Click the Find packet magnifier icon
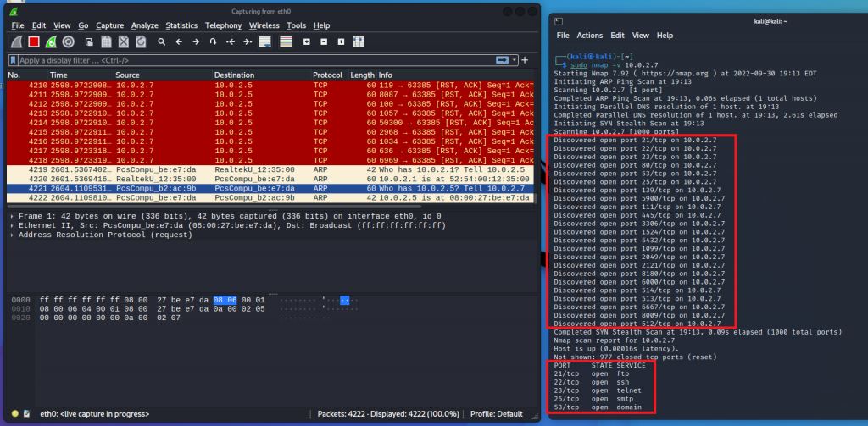Screen dimensions: 868x426 tap(162, 41)
